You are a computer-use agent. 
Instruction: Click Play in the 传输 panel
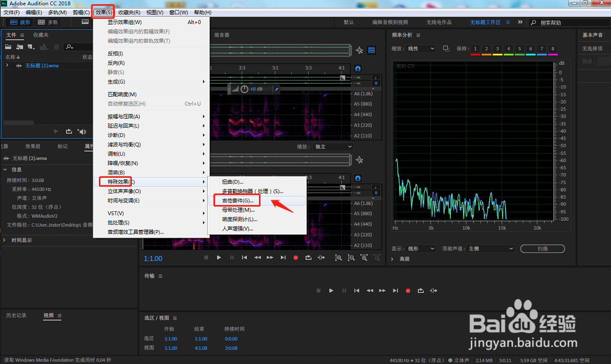(x=331, y=291)
